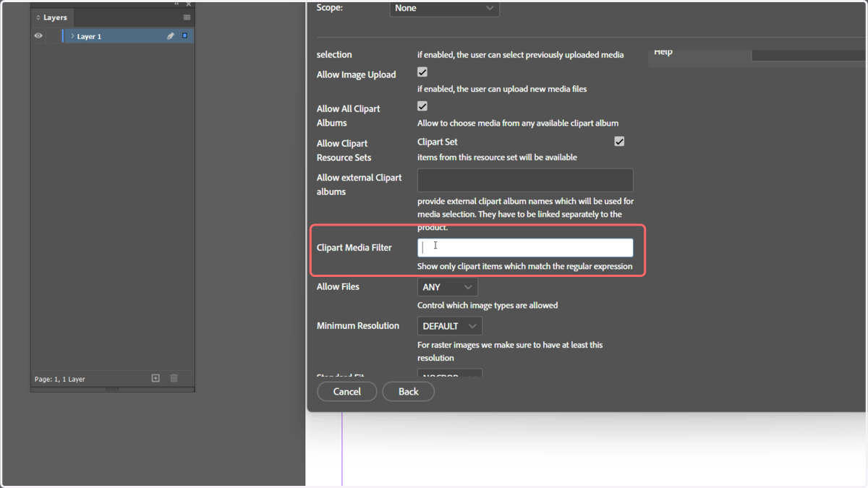Click the Clipart Media Filter input field
868x488 pixels.
tap(525, 247)
